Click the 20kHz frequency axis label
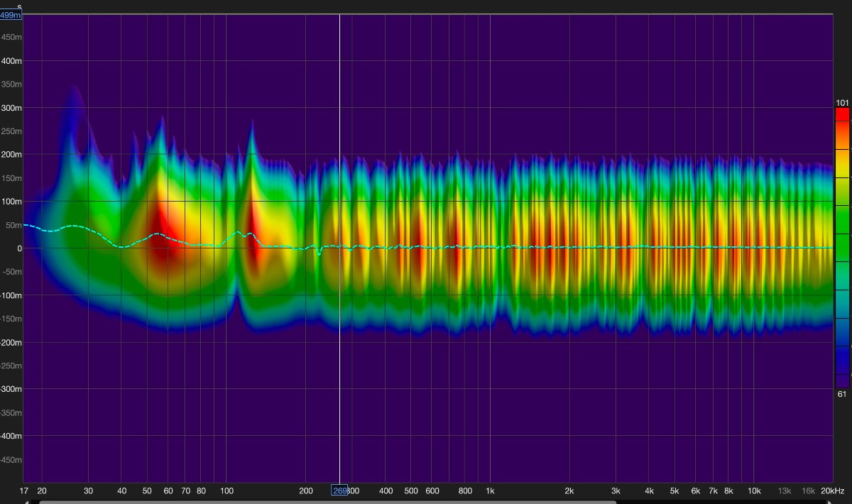Screen dimensions: 852x504 click(x=831, y=491)
